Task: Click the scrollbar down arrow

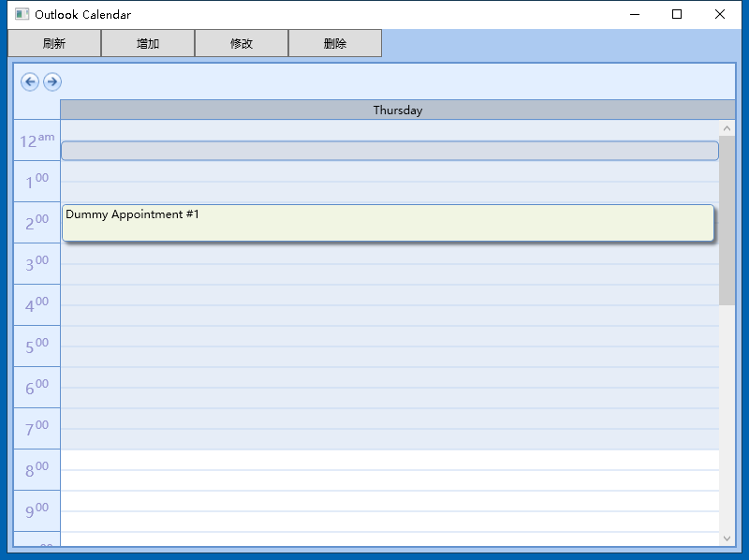Action: 727,538
